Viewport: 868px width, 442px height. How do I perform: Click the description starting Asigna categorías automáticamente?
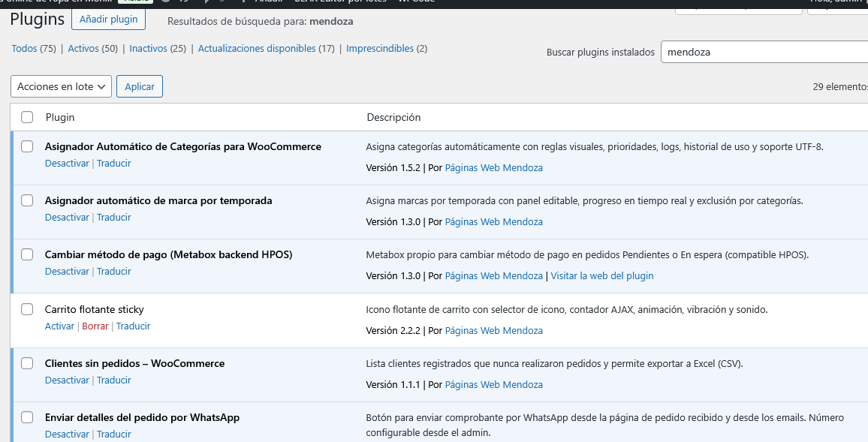tap(595, 146)
